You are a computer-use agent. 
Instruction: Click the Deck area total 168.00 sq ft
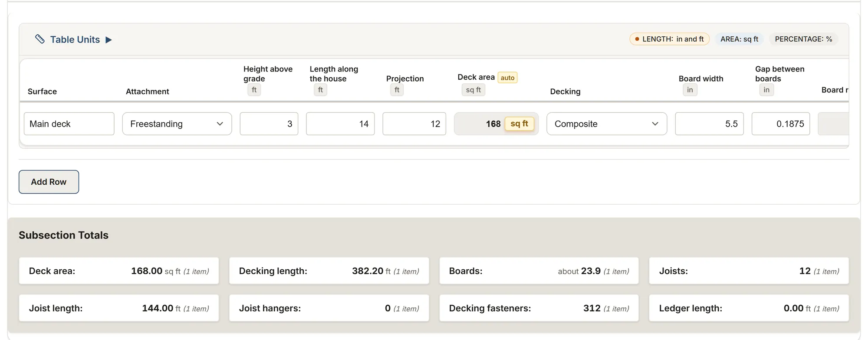(119, 271)
